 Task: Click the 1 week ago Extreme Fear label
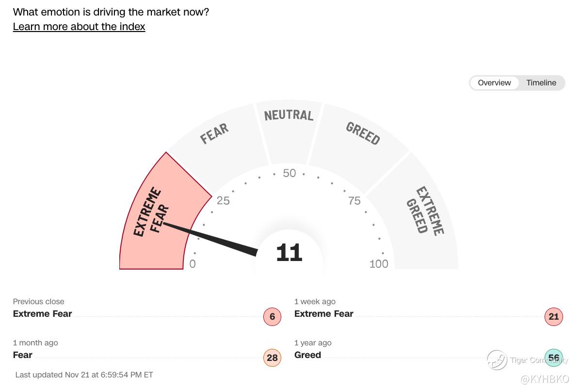click(x=323, y=314)
